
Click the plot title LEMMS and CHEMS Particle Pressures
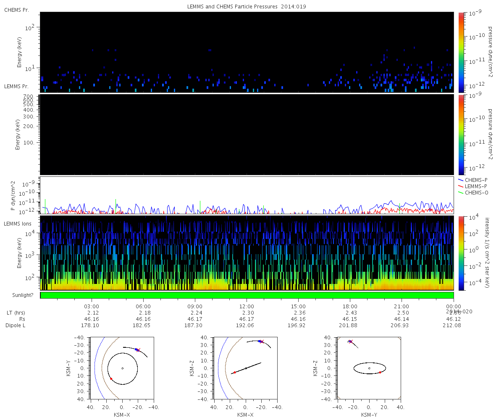[x=247, y=7]
